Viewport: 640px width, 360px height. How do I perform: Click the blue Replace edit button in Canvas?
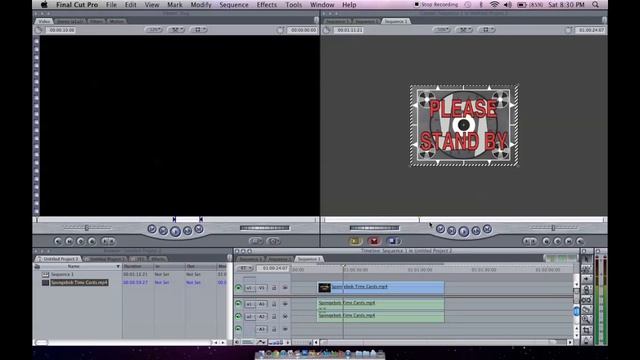(393, 241)
